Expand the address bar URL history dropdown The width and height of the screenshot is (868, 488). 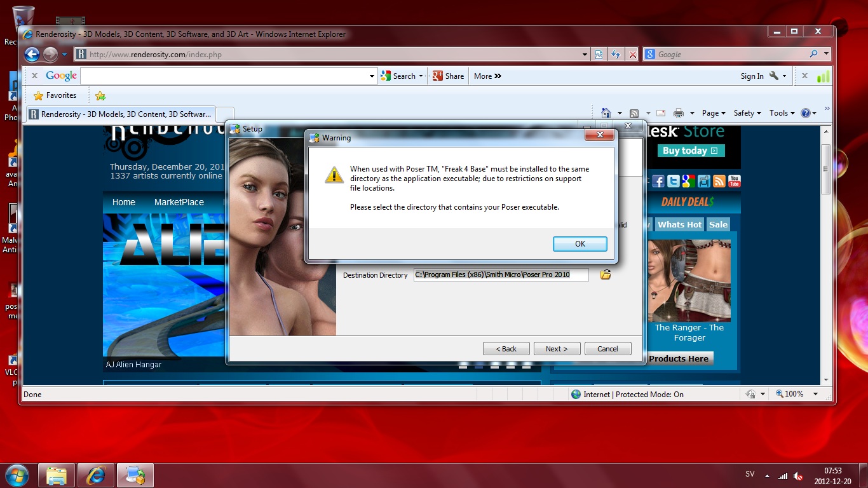585,55
